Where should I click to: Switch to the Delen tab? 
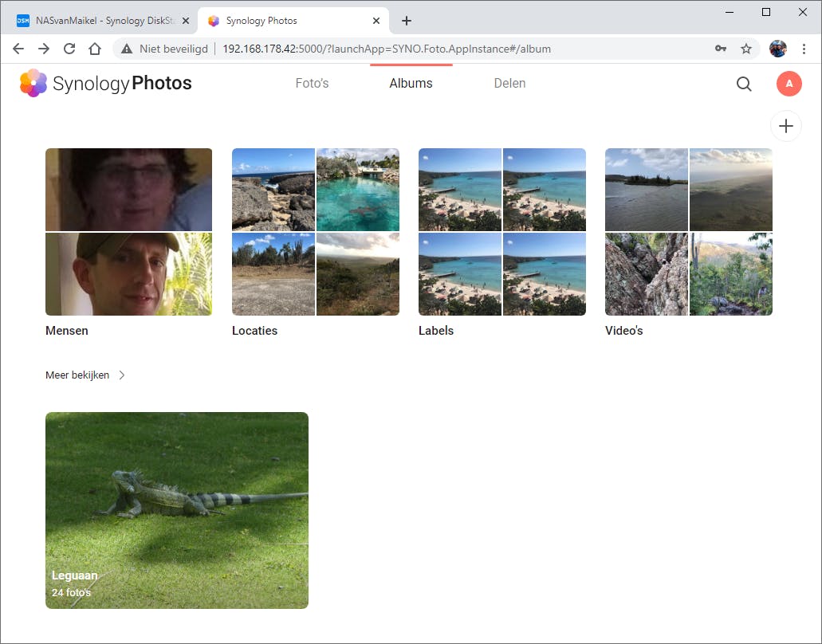(x=509, y=83)
